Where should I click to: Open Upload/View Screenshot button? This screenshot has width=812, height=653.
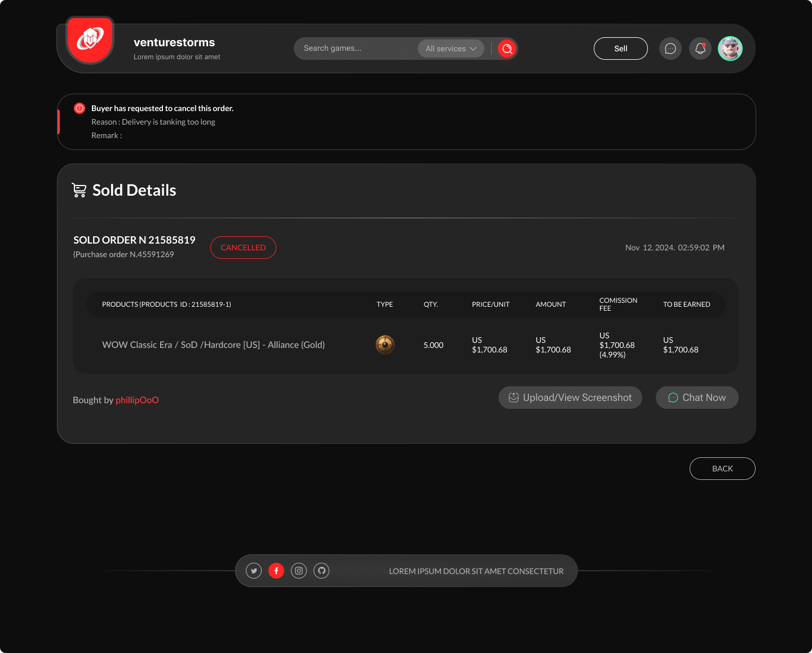(570, 398)
